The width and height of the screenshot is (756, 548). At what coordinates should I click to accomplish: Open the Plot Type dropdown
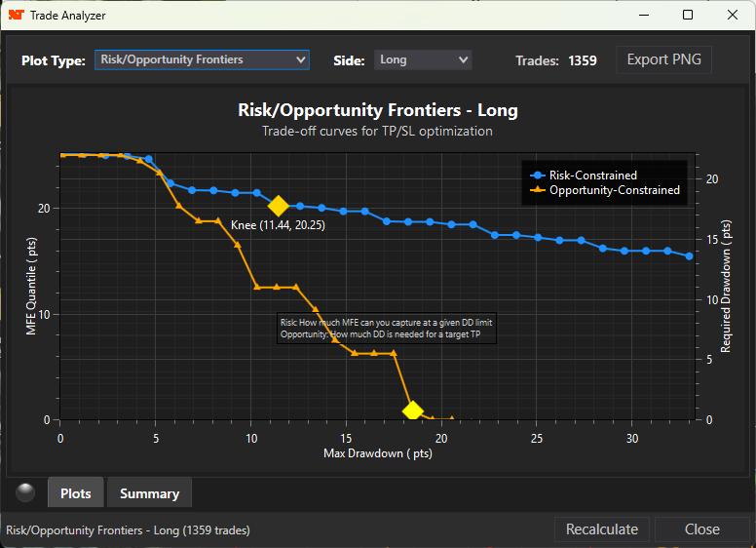coord(202,59)
